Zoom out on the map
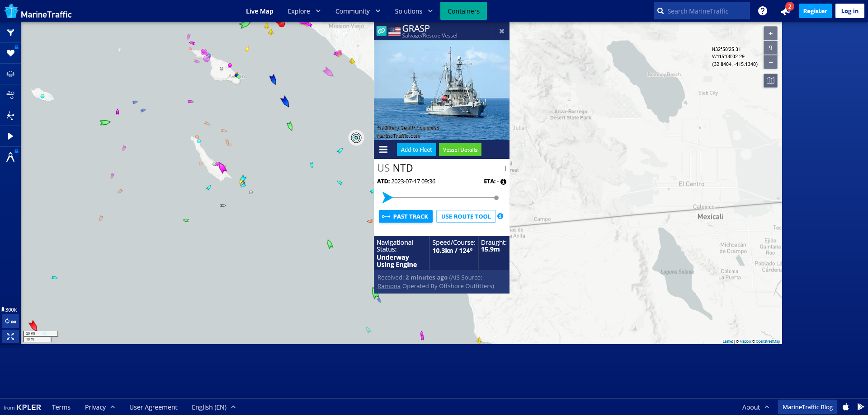Image resolution: width=868 pixels, height=415 pixels. 770,62
